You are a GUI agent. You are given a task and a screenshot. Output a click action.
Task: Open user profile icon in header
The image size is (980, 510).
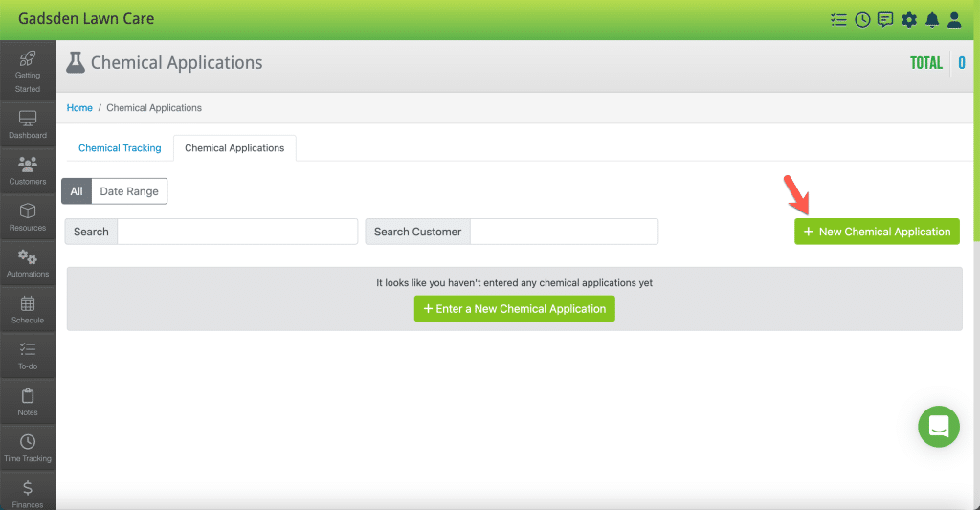[x=954, y=20]
